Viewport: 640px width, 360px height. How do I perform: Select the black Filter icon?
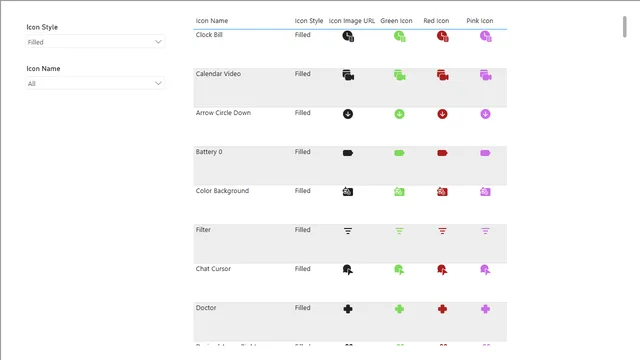click(348, 231)
